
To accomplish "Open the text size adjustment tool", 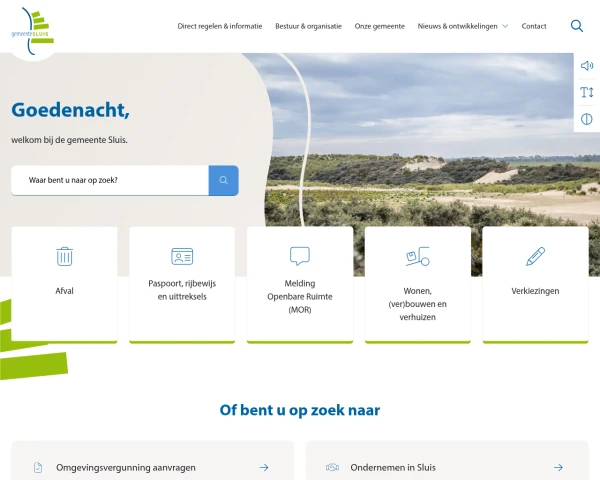I will tap(586, 93).
